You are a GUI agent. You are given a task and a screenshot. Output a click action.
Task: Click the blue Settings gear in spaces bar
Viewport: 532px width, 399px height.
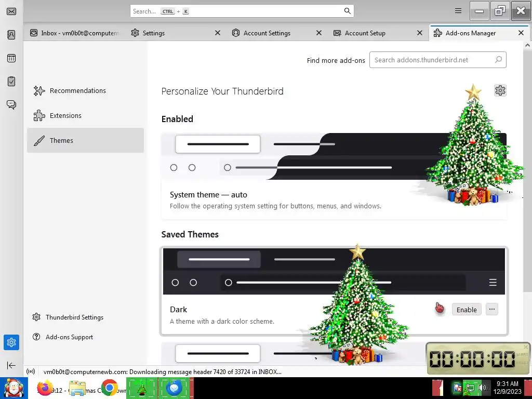pyautogui.click(x=11, y=342)
